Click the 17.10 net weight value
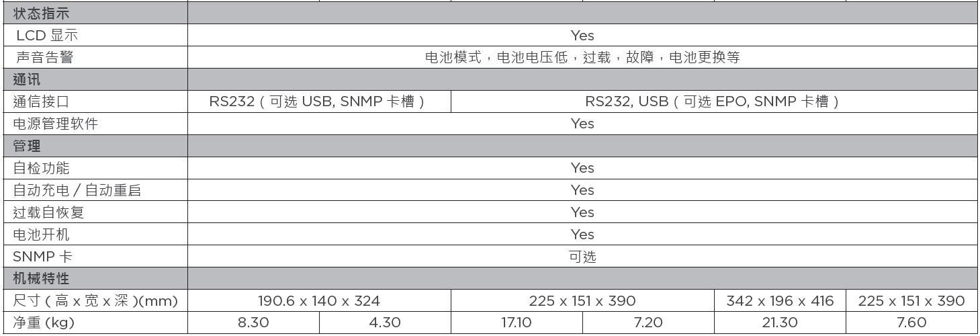Screen dimensions: 980x336 click(517, 323)
